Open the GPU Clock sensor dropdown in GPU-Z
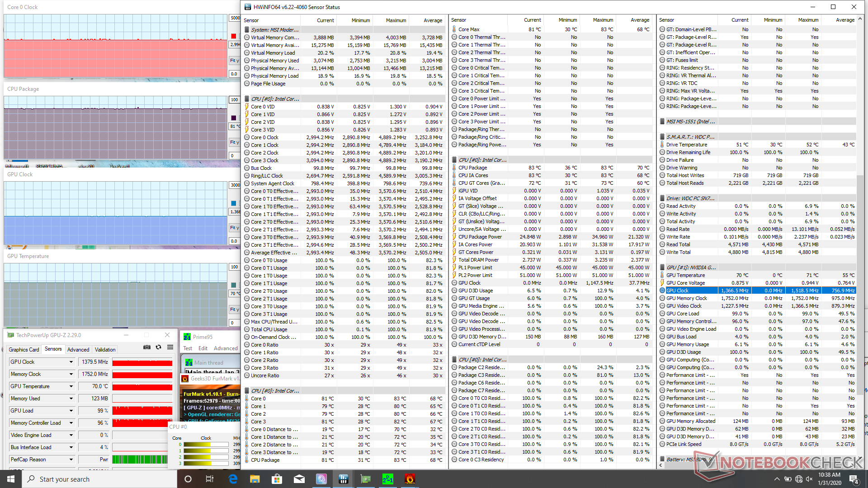The height and width of the screenshot is (488, 868). [x=71, y=362]
